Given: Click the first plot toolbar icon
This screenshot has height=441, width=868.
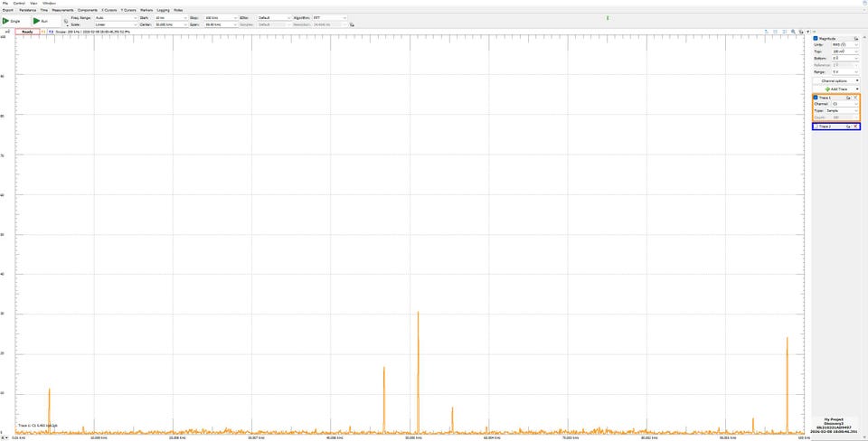Looking at the screenshot, I should coord(767,32).
